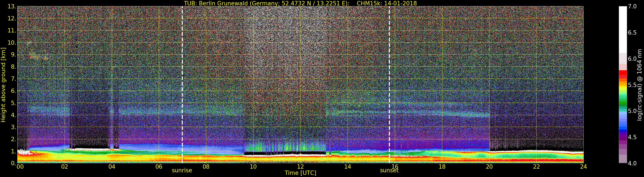Click the white dashed sunrise marker line
The height and width of the screenshot is (177, 644).
[x=182, y=85]
